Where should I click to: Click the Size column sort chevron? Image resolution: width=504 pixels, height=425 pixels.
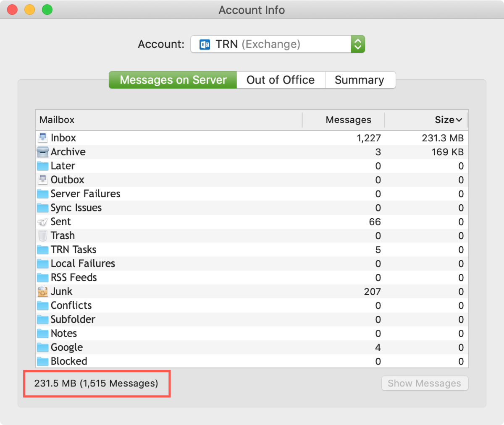pos(460,120)
